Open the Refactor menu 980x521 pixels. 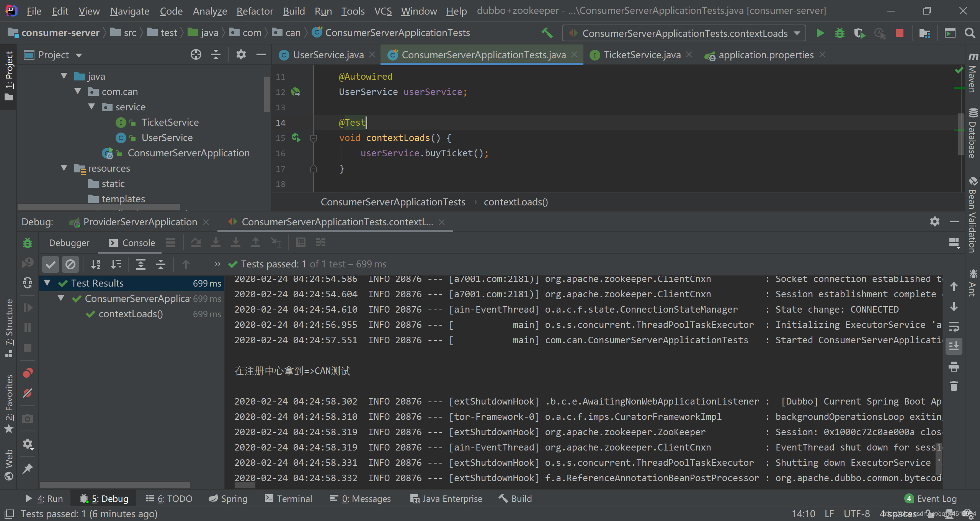[x=255, y=11]
